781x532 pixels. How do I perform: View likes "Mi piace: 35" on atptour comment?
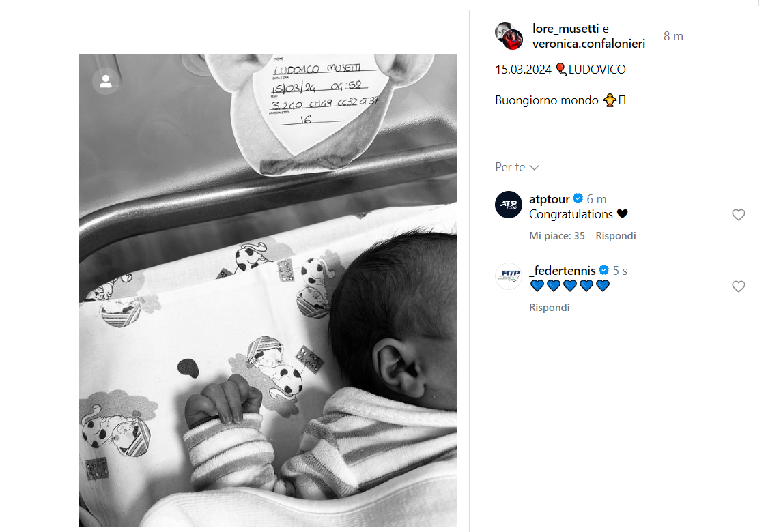coord(557,236)
